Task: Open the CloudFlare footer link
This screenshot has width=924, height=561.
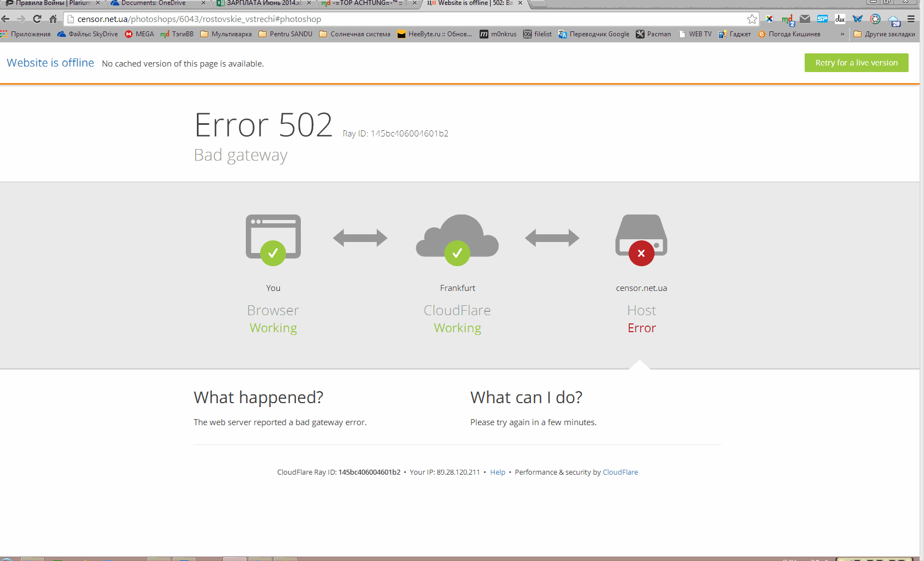Action: (x=620, y=472)
